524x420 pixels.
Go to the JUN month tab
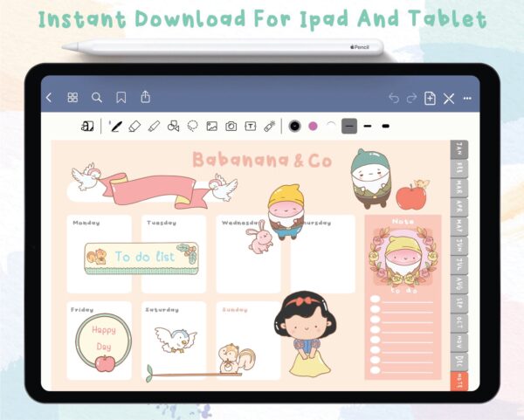point(459,245)
